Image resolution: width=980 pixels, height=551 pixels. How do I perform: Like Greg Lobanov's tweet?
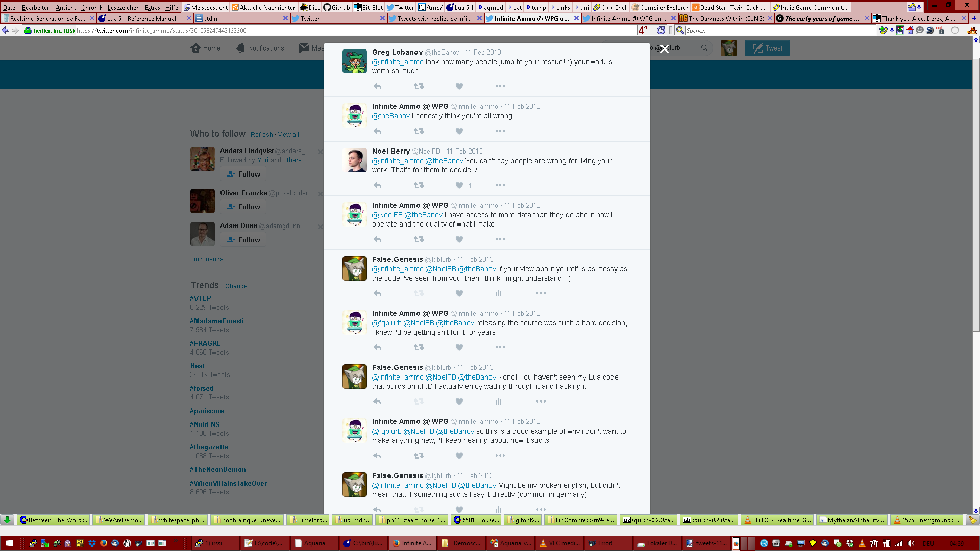[x=459, y=86]
